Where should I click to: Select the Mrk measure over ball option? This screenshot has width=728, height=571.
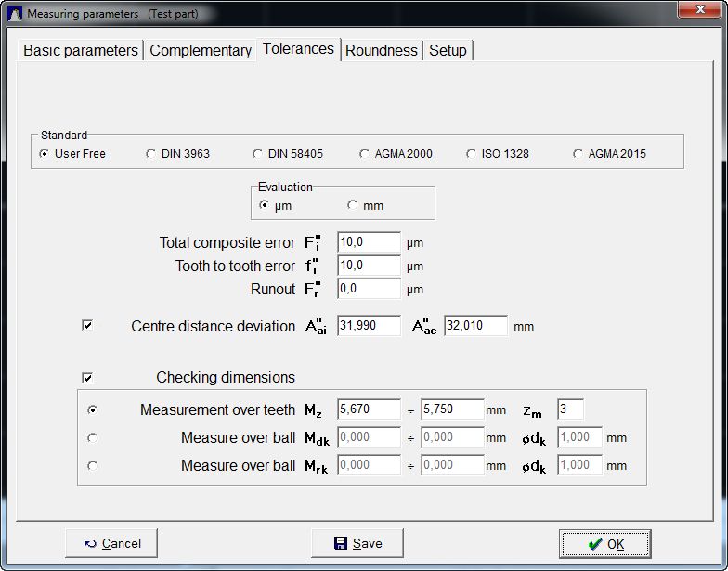click(x=92, y=465)
